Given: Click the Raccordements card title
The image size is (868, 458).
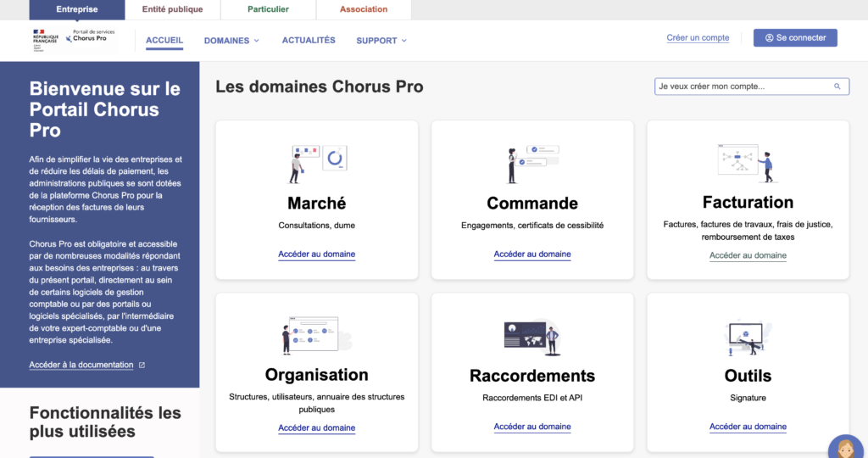Looking at the screenshot, I should point(532,376).
